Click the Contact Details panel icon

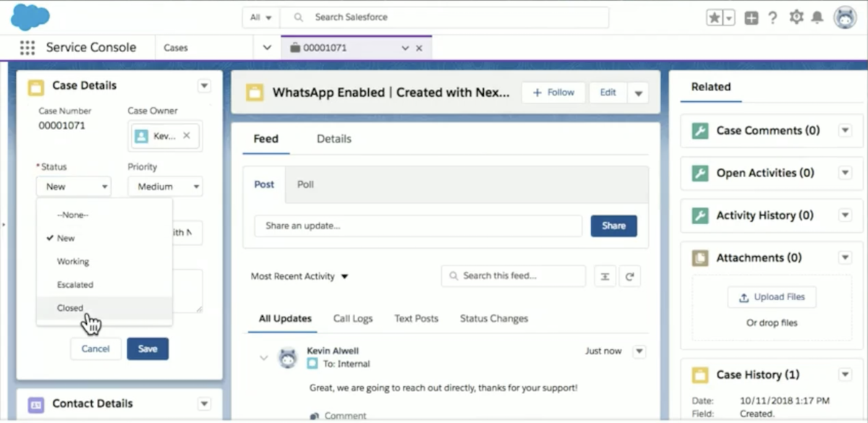click(x=35, y=404)
